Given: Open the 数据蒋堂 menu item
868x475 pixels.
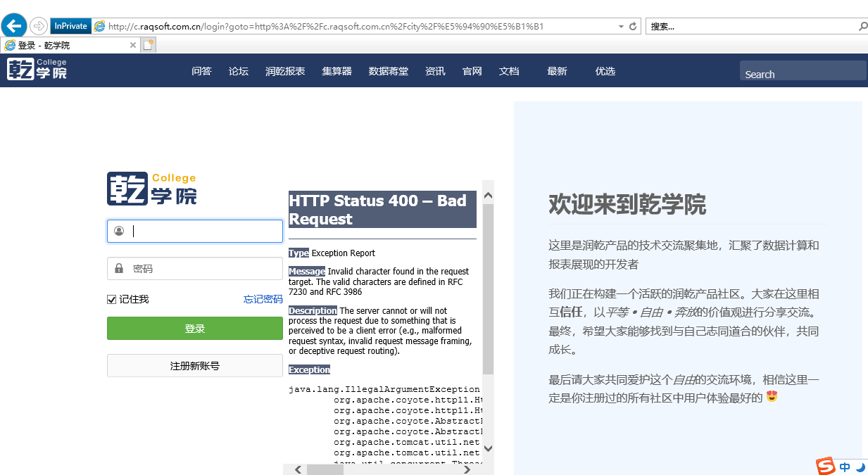Looking at the screenshot, I should click(389, 71).
